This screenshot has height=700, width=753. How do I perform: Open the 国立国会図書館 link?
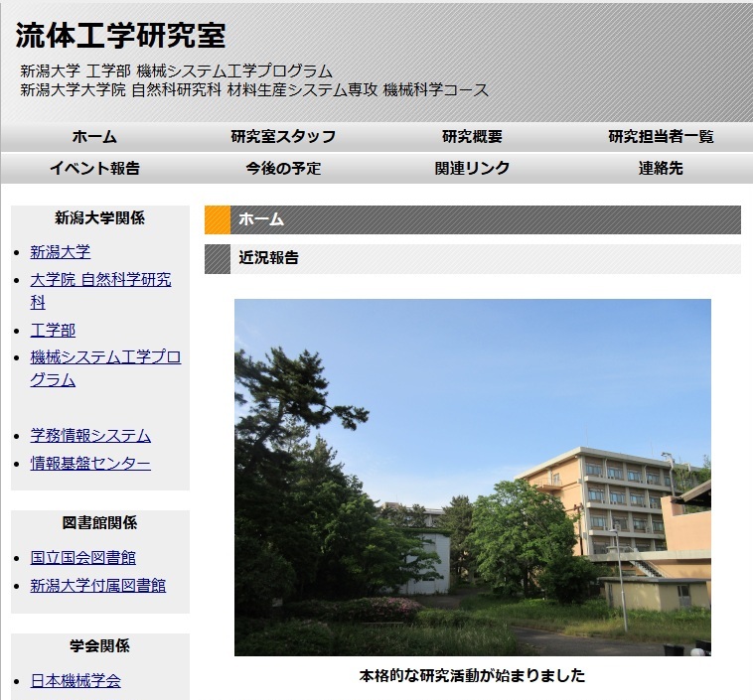coord(83,557)
